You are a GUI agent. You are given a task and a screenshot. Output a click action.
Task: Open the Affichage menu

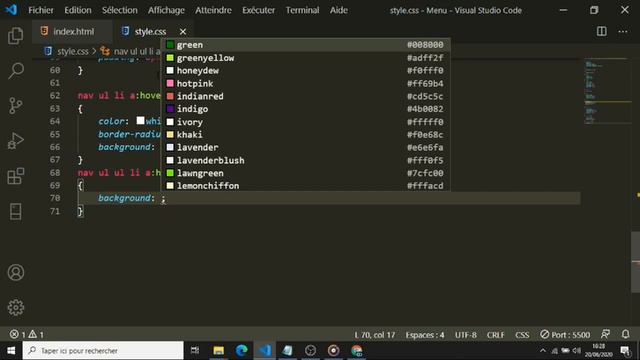click(166, 10)
